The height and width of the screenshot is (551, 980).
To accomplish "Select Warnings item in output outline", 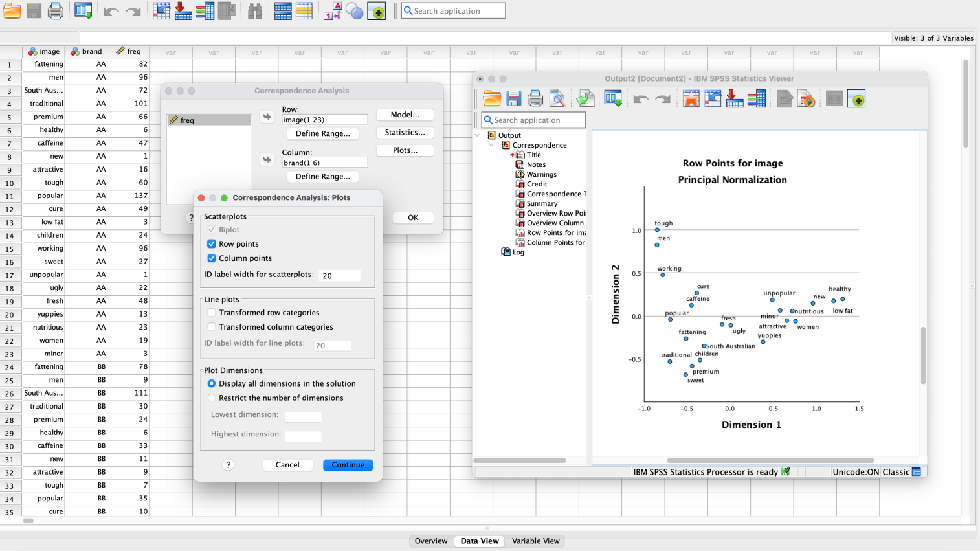I will pos(541,174).
